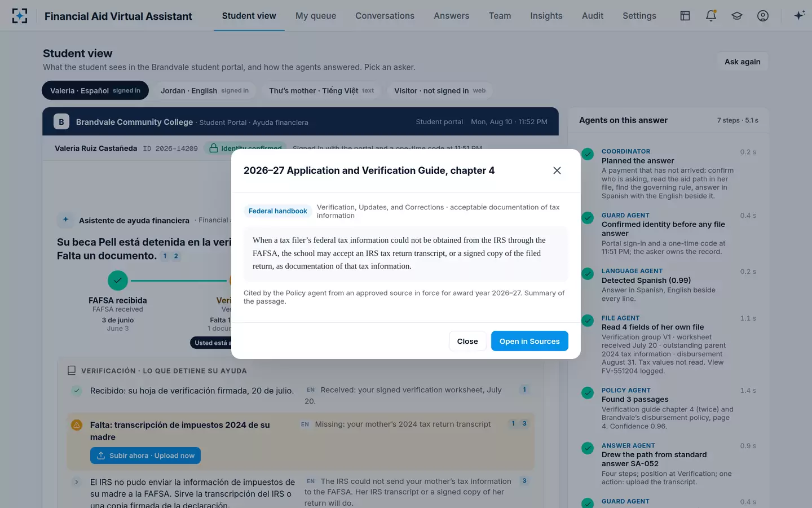Click the Federal handbook tag
812x508 pixels.
coord(278,211)
